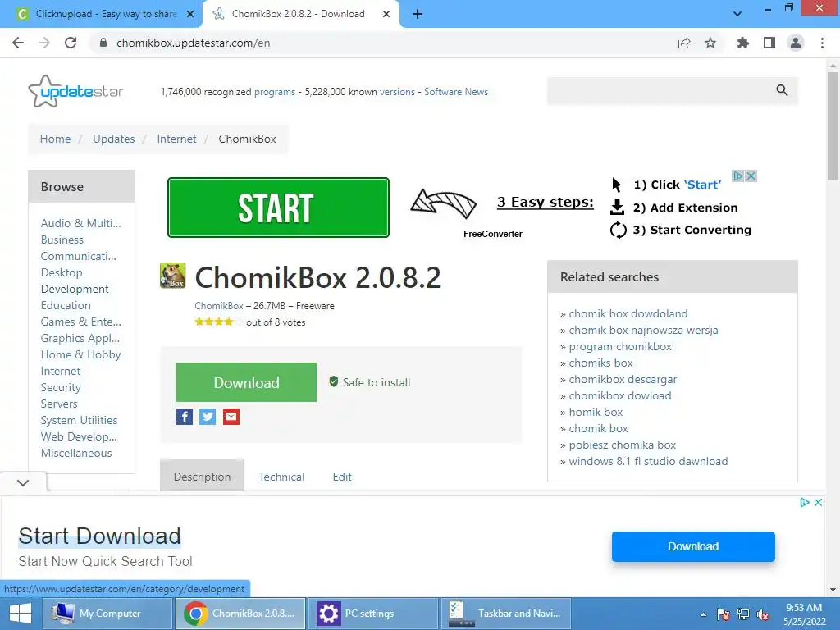Open Chrome profile avatar
The width and height of the screenshot is (840, 630).
point(796,43)
